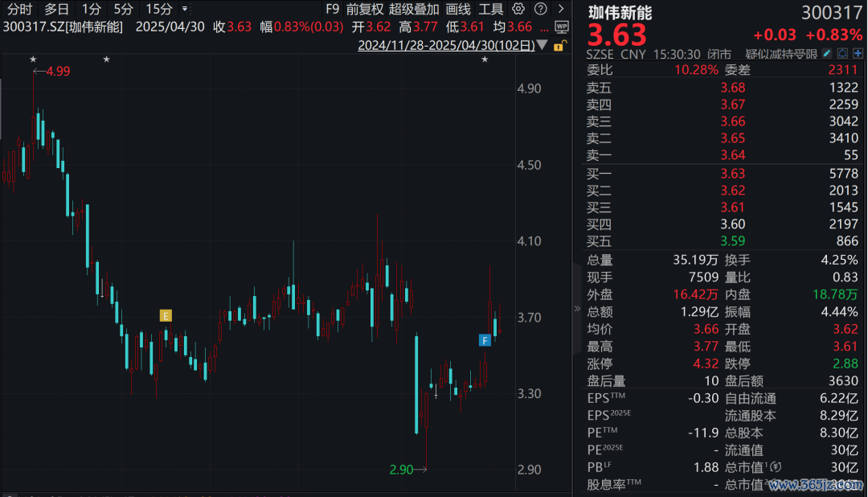Click the date range 2024/11/28-2025/04/30 link
This screenshot has height=497, width=868.
[446, 45]
